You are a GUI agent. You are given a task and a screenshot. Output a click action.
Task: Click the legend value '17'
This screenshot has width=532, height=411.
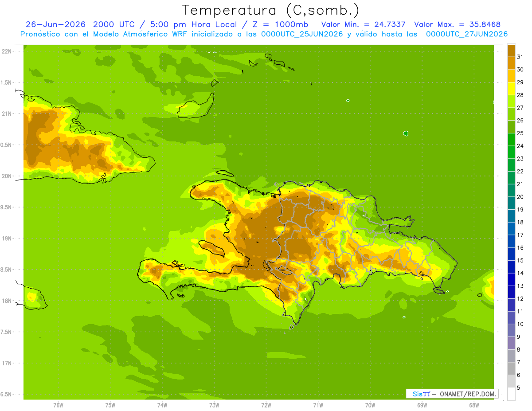tap(520, 235)
